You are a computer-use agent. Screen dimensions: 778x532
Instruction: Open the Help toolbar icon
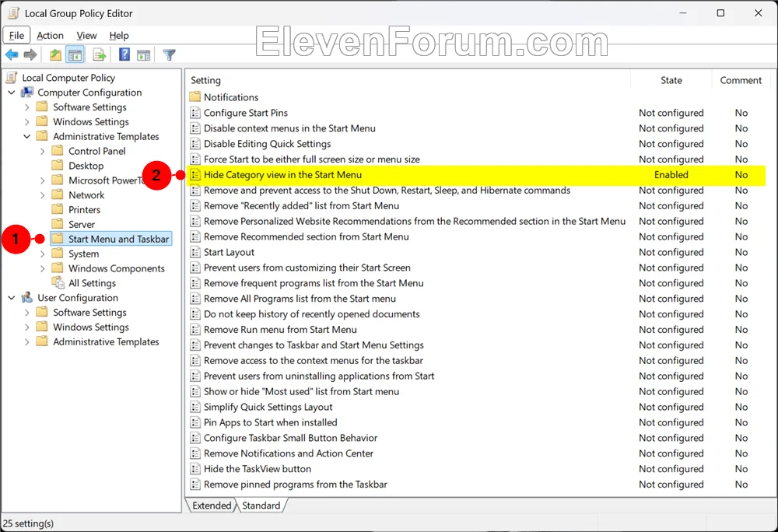tap(124, 54)
